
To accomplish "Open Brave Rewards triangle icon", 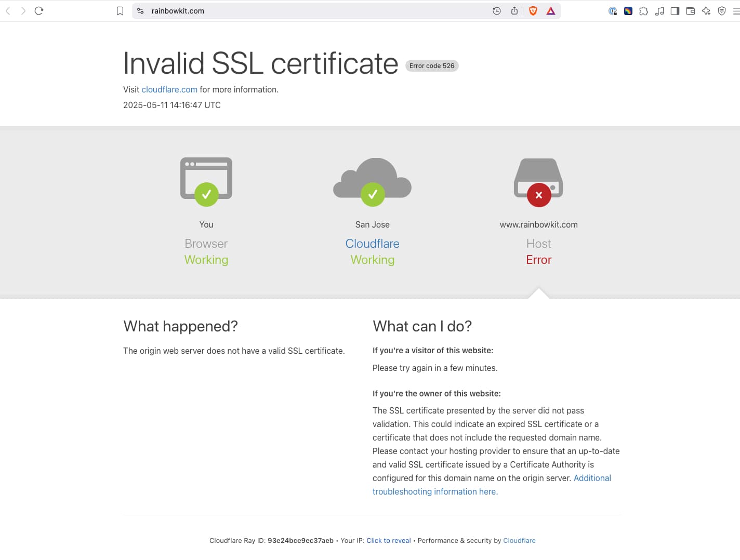I will pyautogui.click(x=550, y=11).
